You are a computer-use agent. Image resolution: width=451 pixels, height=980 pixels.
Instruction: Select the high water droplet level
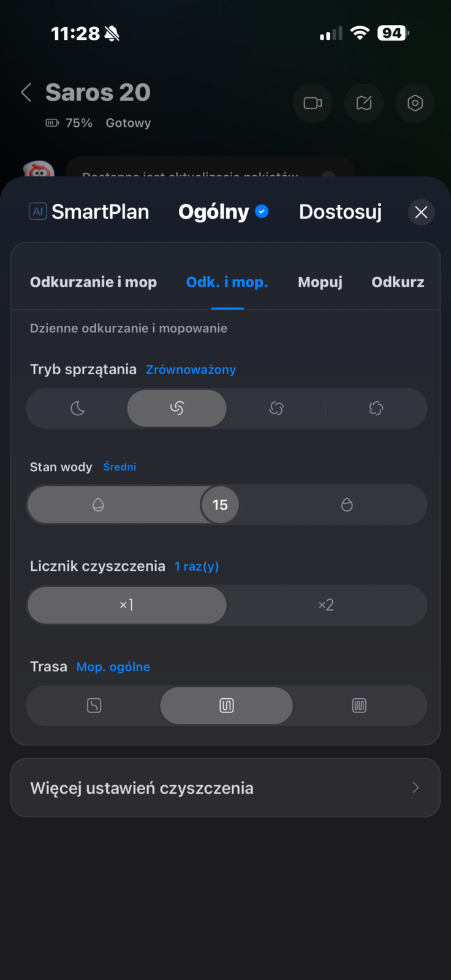(347, 505)
